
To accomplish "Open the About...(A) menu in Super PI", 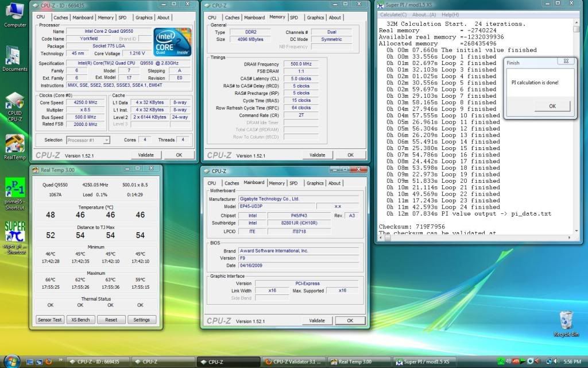I will pos(424,14).
